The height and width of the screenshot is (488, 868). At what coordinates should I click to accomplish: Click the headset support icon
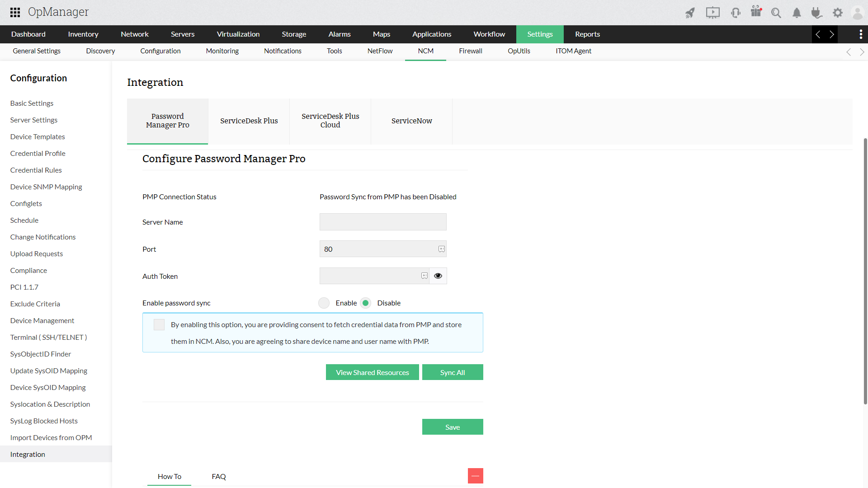736,13
